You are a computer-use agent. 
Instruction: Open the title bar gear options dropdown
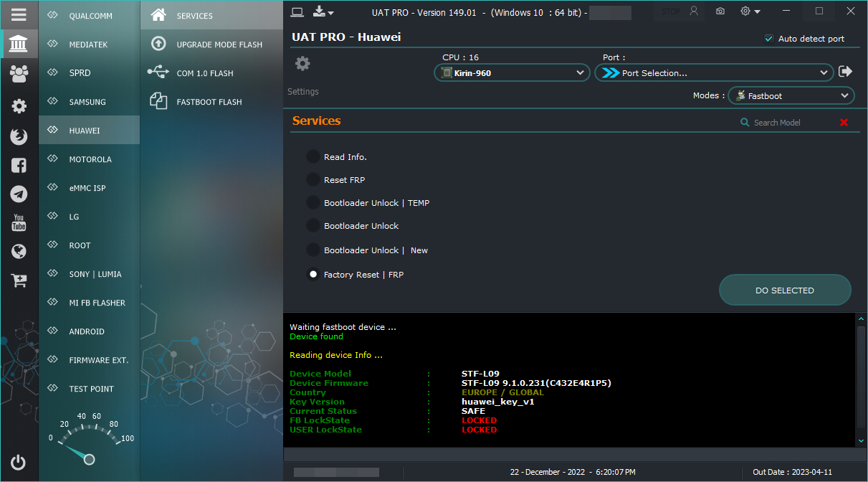pyautogui.click(x=750, y=11)
